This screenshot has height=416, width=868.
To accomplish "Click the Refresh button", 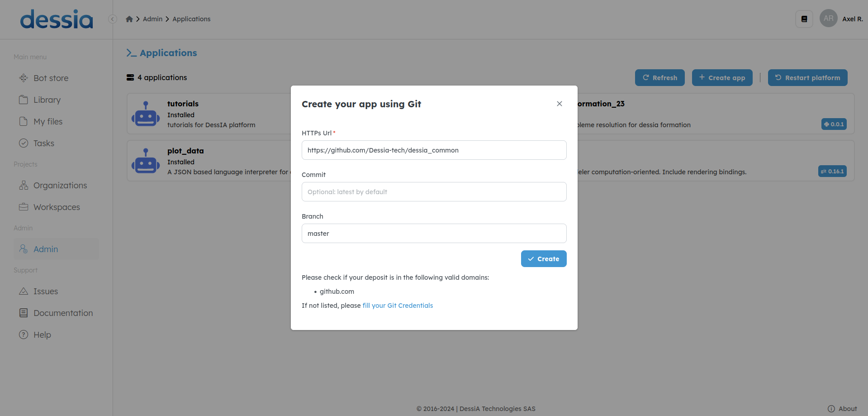I will coord(660,78).
